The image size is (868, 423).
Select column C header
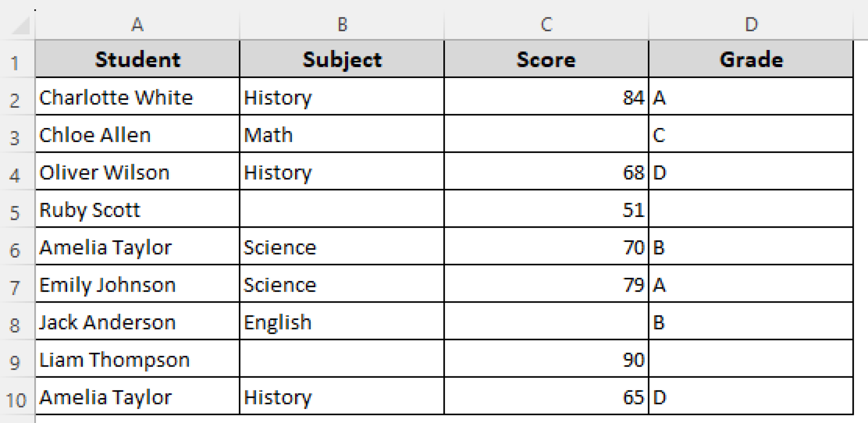point(546,25)
